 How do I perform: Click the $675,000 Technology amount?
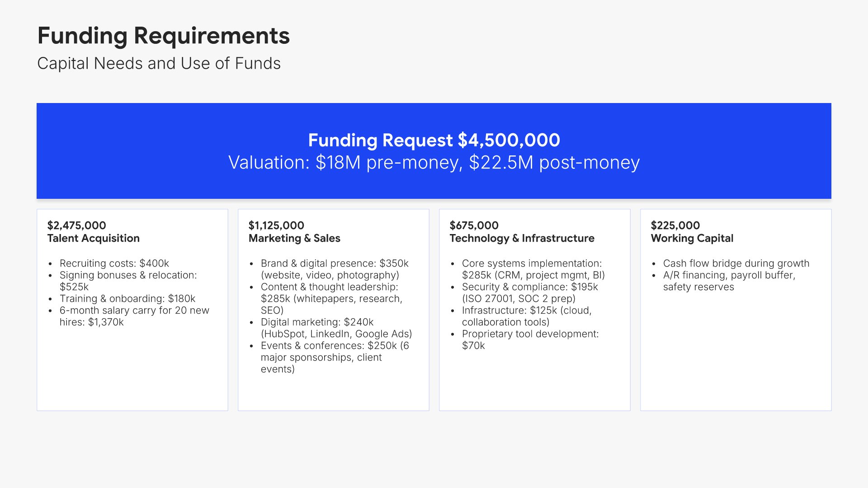point(474,225)
